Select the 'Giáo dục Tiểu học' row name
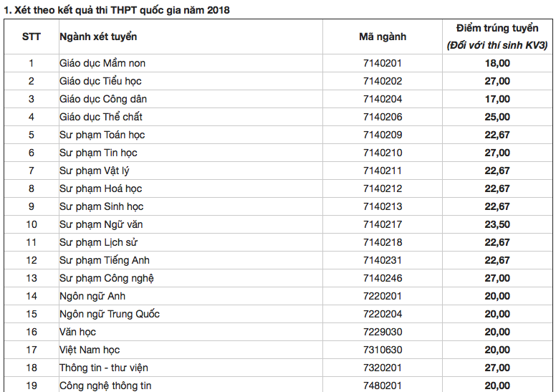Image resolution: width=556 pixels, height=392 pixels. click(100, 81)
